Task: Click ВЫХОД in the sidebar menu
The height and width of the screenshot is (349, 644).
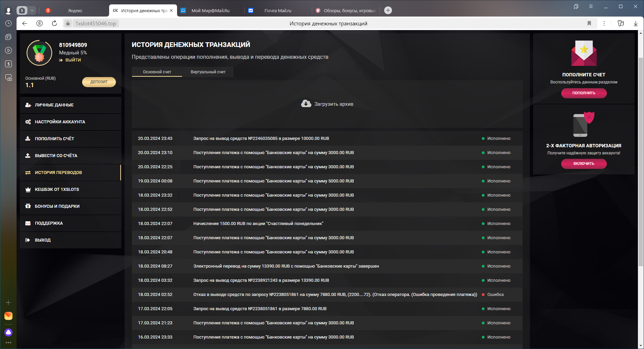Action: [x=70, y=240]
